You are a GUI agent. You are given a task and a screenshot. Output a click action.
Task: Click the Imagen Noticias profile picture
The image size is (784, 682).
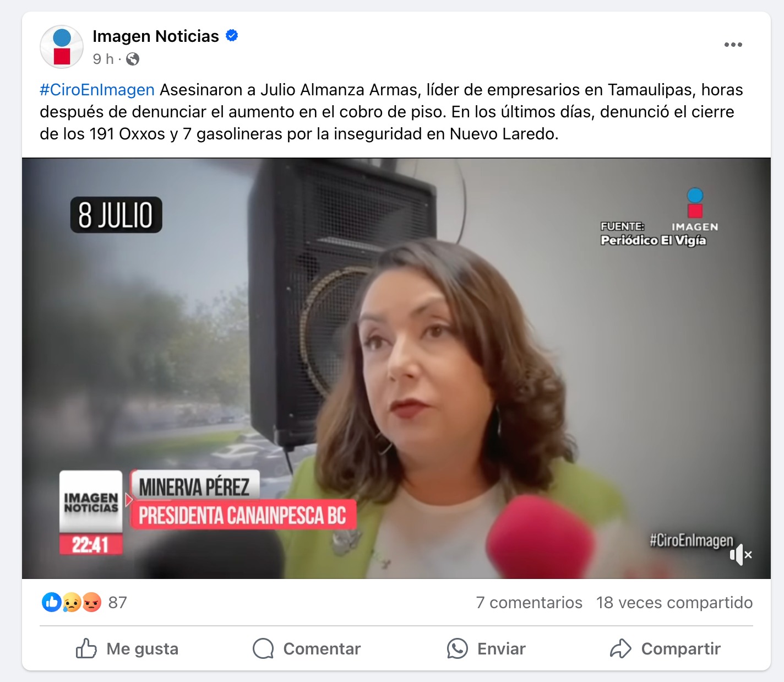(x=62, y=47)
